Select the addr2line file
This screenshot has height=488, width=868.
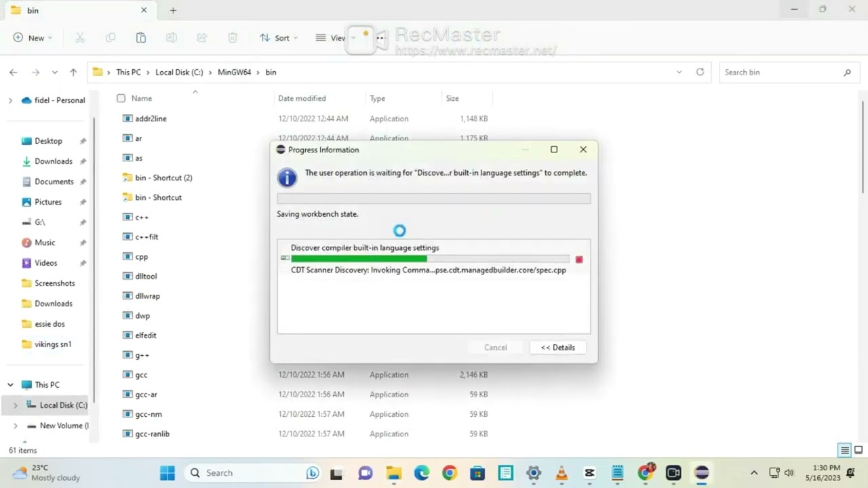click(x=151, y=119)
